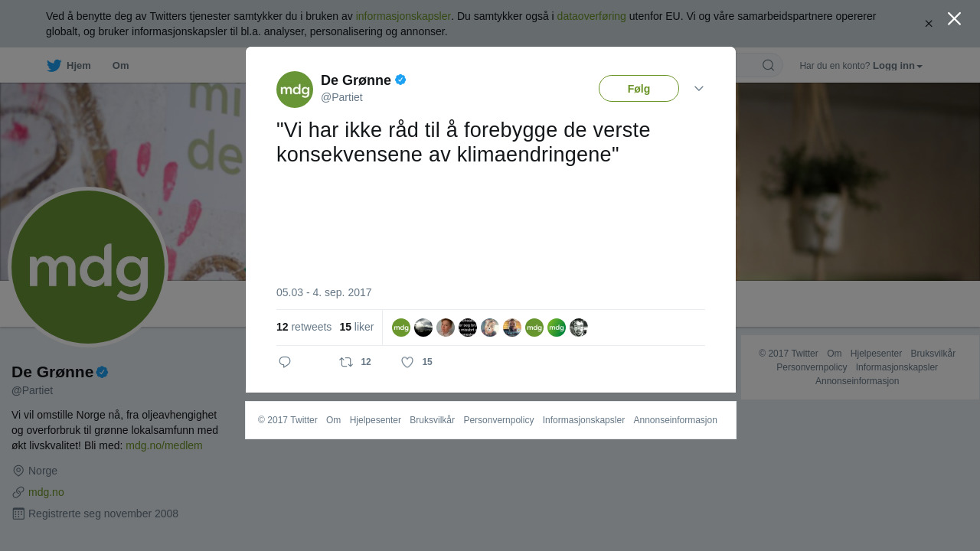Image resolution: width=980 pixels, height=551 pixels.
Task: Dismiss the cookie notice small x
Action: tap(929, 24)
